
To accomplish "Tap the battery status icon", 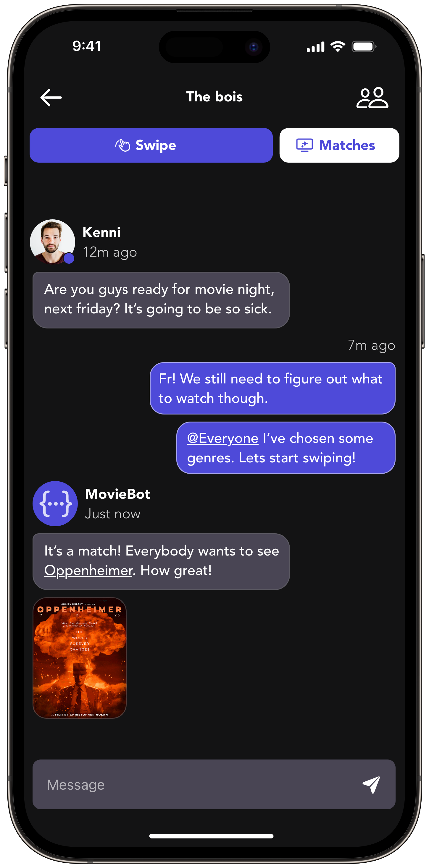I will (x=364, y=46).
